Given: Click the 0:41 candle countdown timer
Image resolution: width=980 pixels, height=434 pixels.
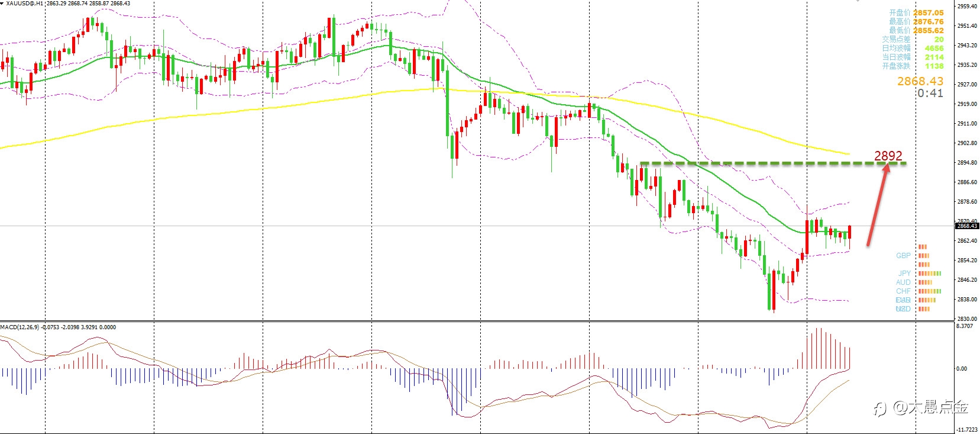Looking at the screenshot, I should point(930,93).
